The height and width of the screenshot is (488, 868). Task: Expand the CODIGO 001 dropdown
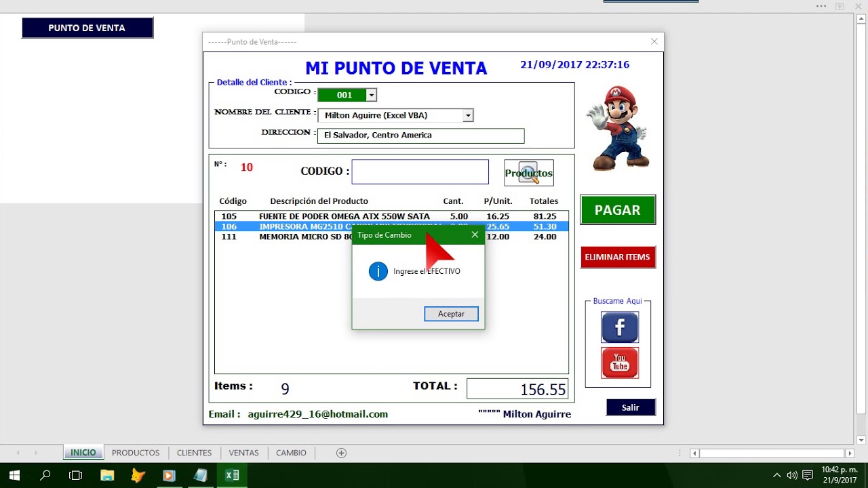(x=371, y=95)
